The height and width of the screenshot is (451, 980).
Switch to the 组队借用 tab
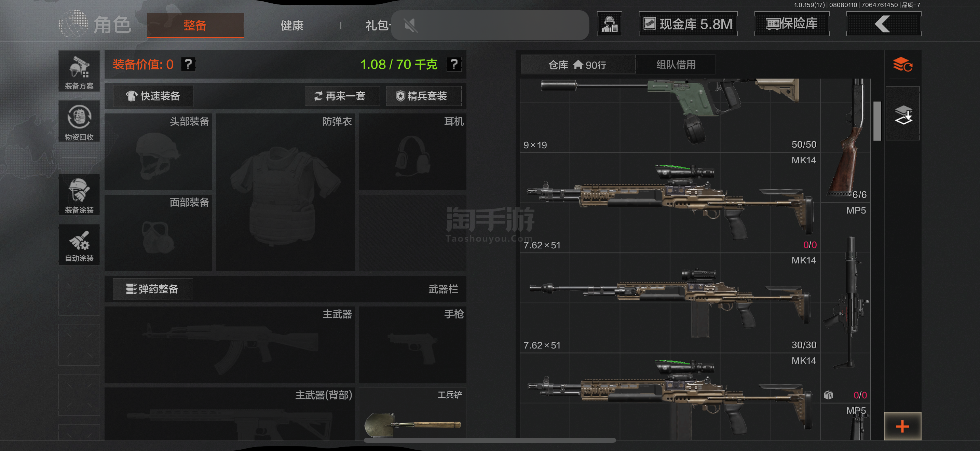point(676,65)
